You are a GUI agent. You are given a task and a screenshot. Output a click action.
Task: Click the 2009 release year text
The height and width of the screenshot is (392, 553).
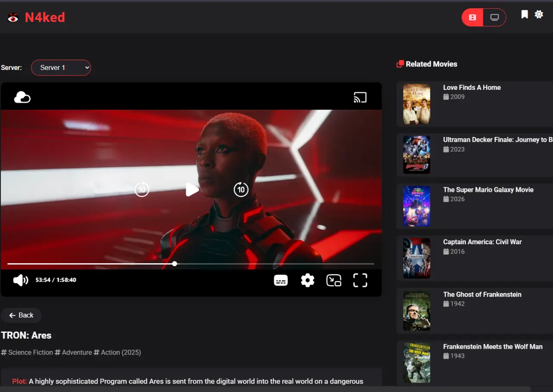pyautogui.click(x=457, y=97)
